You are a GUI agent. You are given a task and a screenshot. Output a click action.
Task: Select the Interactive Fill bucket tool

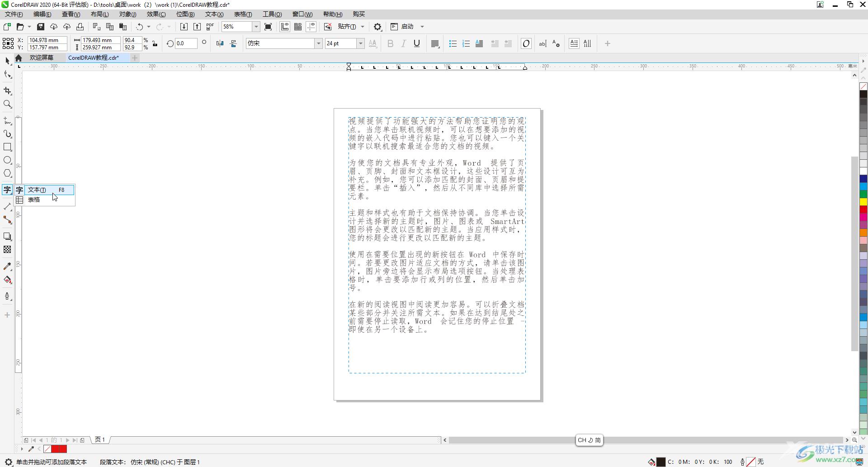point(7,280)
